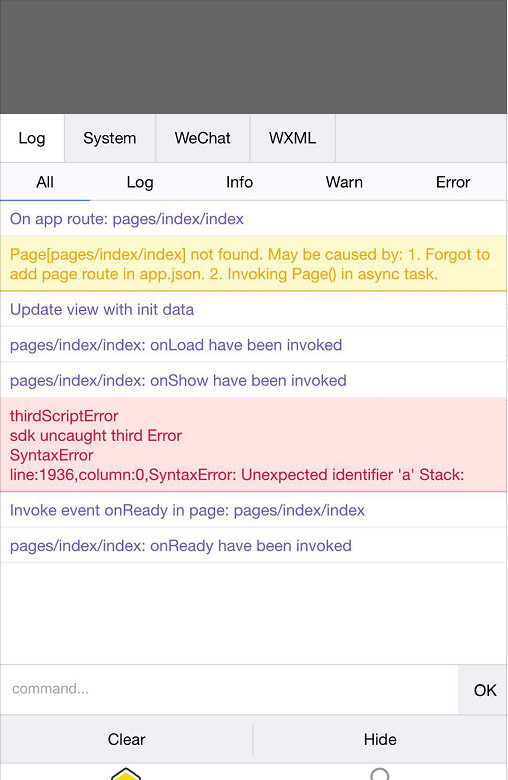The height and width of the screenshot is (780, 508).
Task: Switch to the System tab
Action: tap(110, 138)
